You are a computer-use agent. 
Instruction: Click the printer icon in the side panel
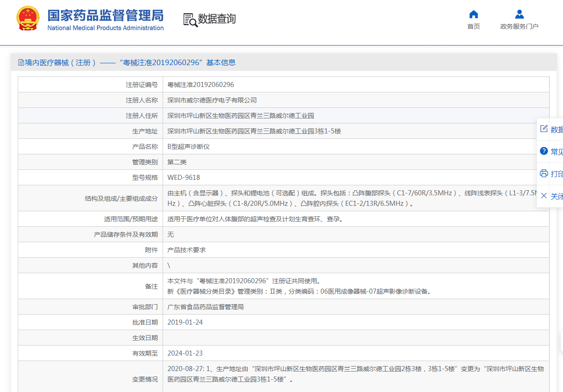coord(544,173)
